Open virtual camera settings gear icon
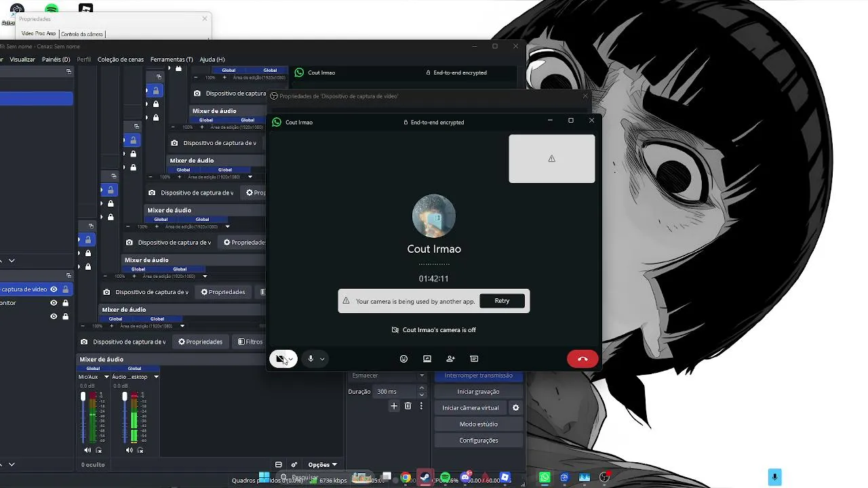Screen dimensions: 868x488 click(x=515, y=408)
